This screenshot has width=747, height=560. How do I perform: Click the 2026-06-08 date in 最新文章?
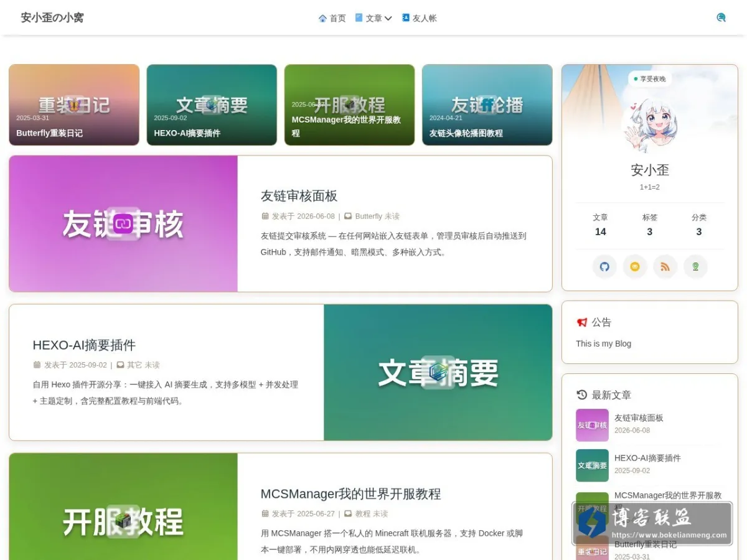click(632, 431)
